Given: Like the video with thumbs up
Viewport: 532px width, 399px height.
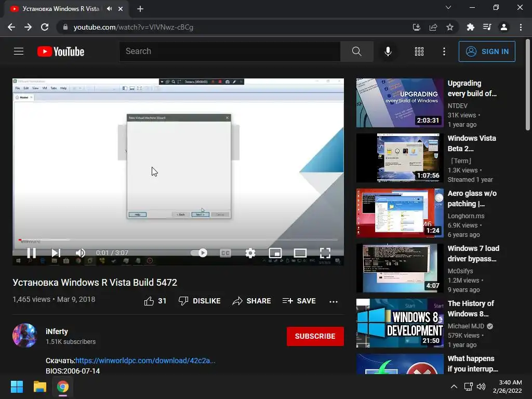Looking at the screenshot, I should click(155, 301).
